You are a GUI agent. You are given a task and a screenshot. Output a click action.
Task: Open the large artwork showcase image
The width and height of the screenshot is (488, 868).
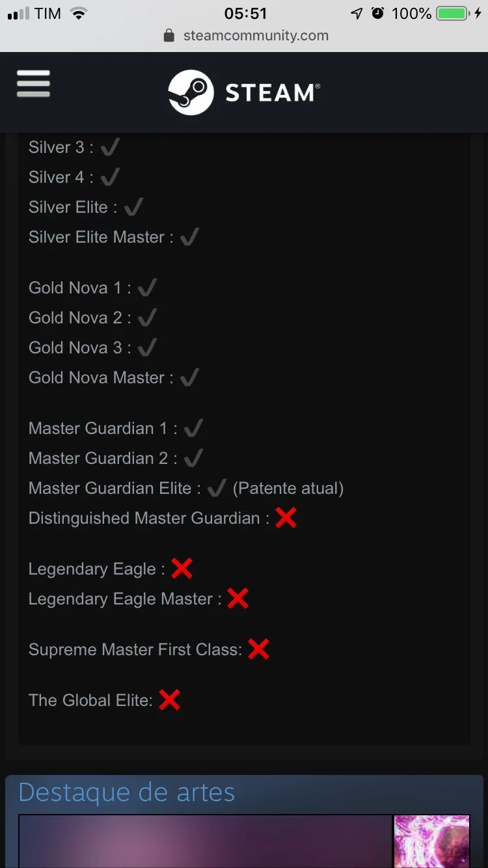point(205,841)
